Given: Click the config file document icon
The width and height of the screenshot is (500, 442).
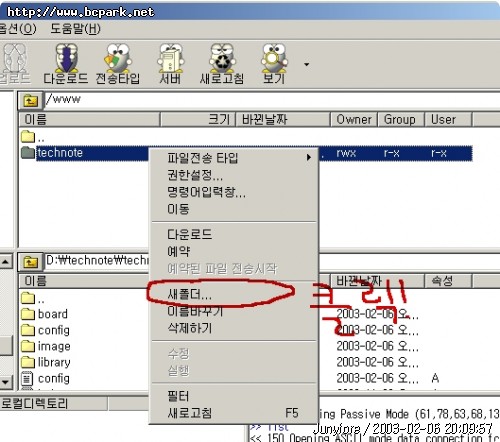Looking at the screenshot, I should tap(27, 378).
